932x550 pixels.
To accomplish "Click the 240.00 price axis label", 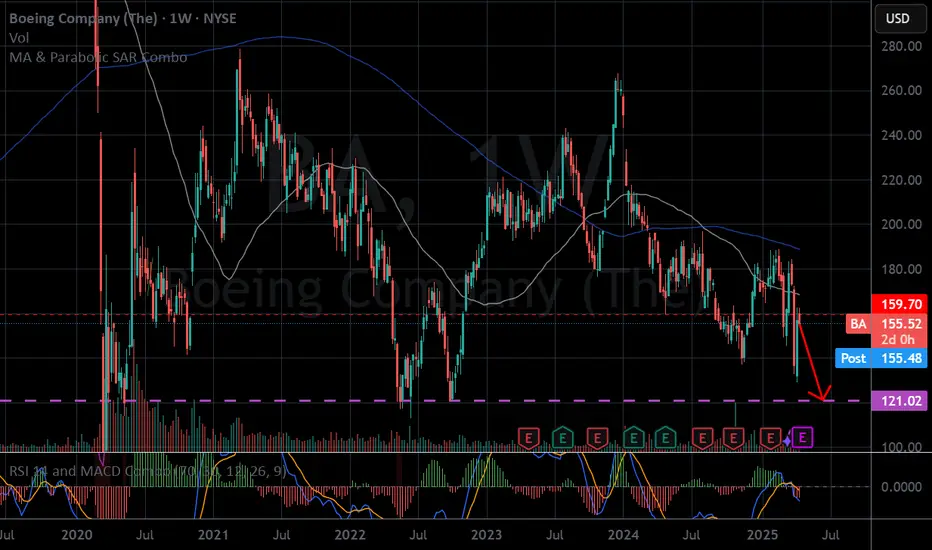I will tap(901, 135).
